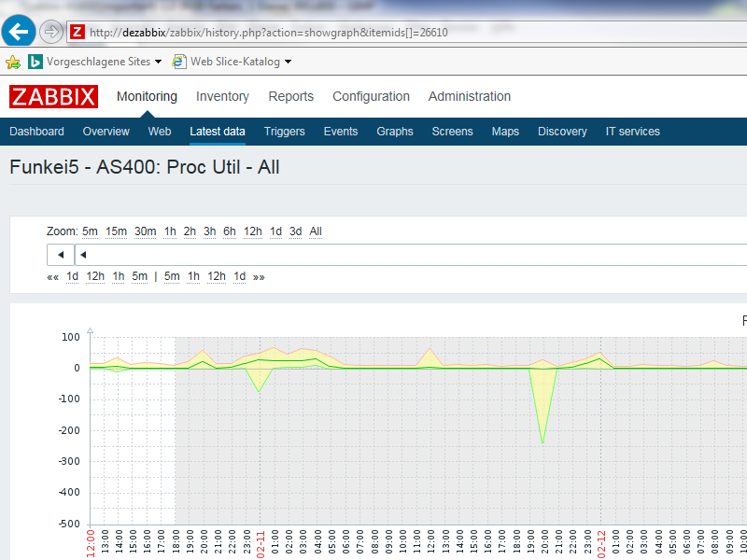This screenshot has width=747, height=560.
Task: Click the graph's 02-11 date marker
Action: 261,544
